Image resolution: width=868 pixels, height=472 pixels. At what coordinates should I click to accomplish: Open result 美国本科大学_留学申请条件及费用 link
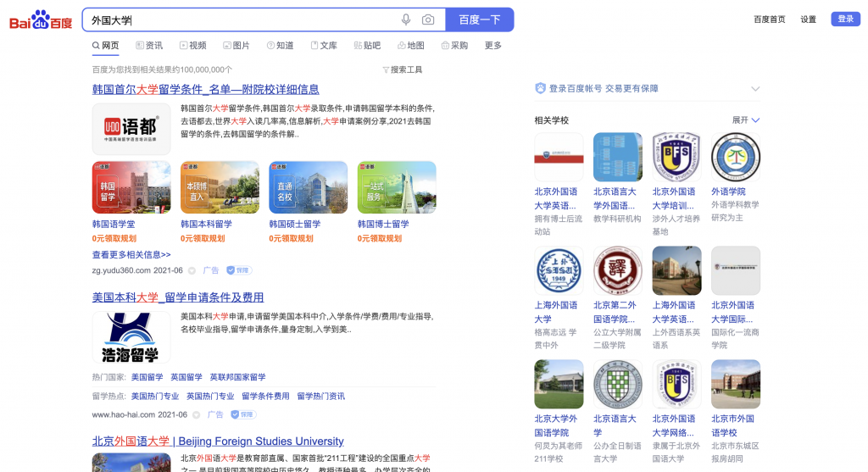(178, 297)
